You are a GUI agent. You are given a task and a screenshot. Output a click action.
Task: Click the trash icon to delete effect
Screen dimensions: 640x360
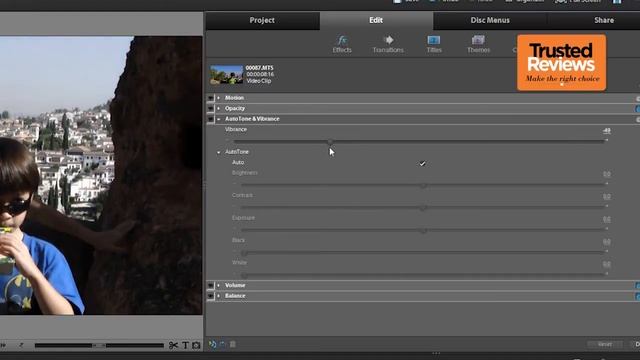(233, 344)
